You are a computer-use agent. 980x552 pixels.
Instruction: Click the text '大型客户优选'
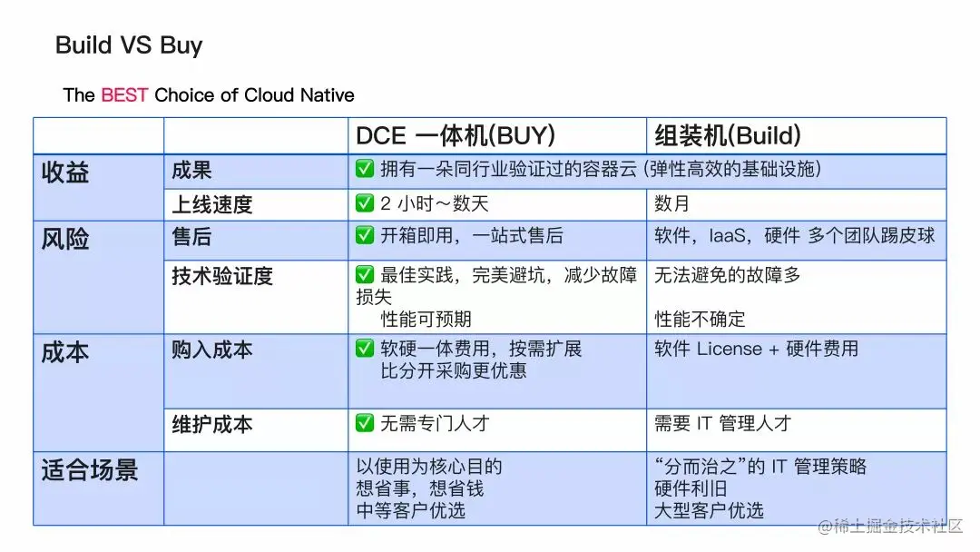click(x=709, y=511)
